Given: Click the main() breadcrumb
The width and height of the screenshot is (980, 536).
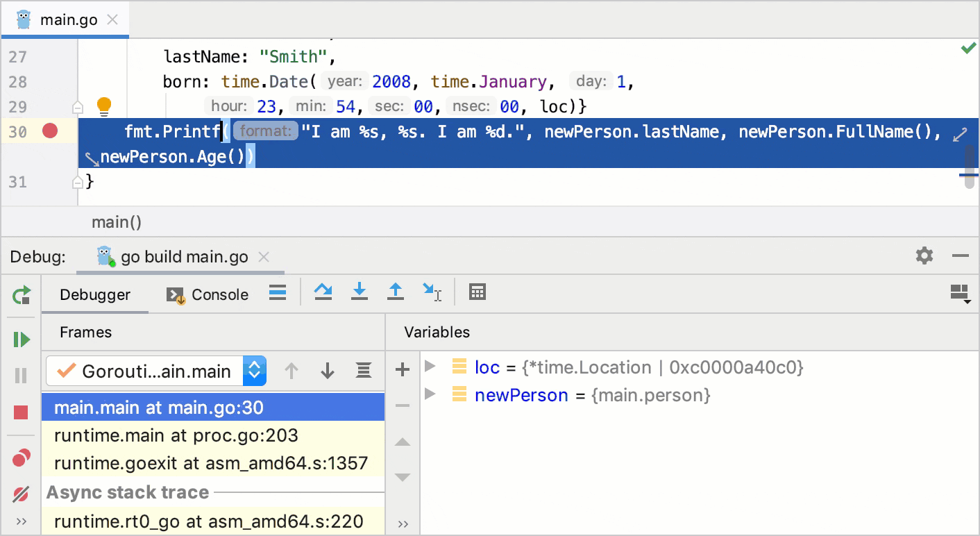Looking at the screenshot, I should point(116,222).
